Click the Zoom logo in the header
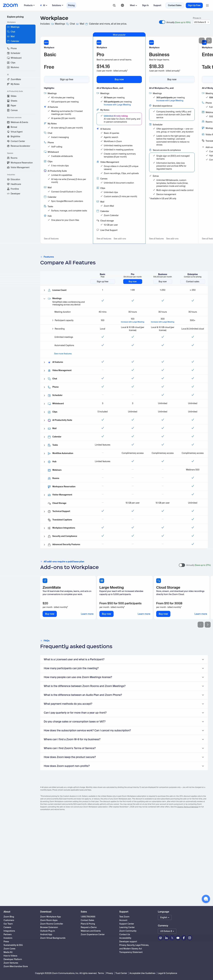 10,5
